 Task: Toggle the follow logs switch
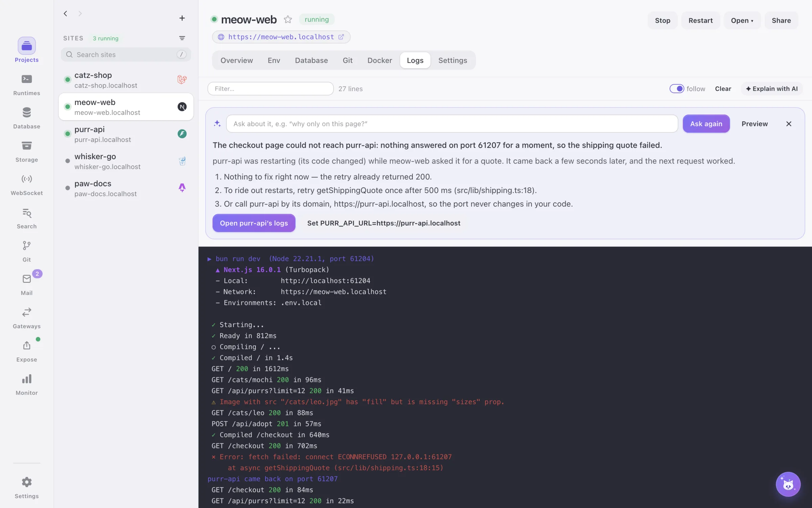pos(677,89)
